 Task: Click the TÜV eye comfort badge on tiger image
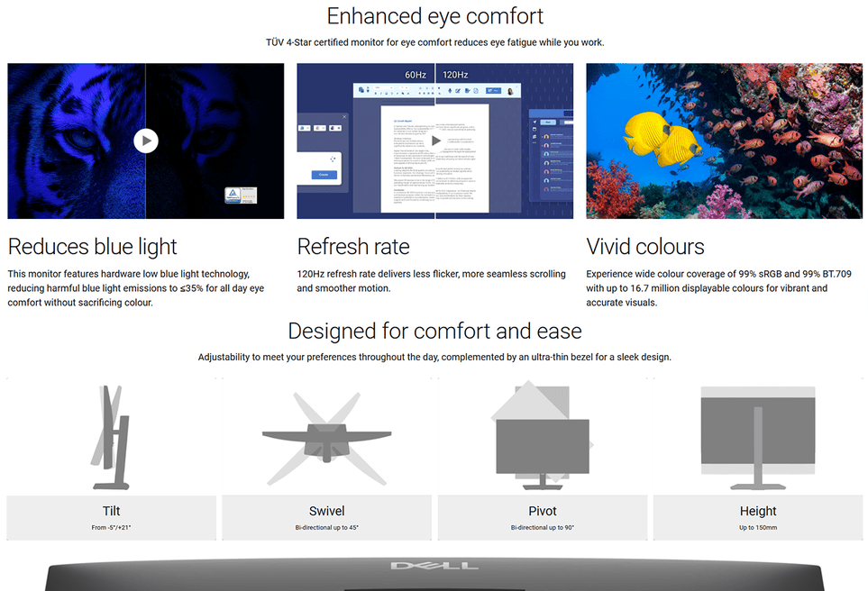pyautogui.click(x=241, y=195)
